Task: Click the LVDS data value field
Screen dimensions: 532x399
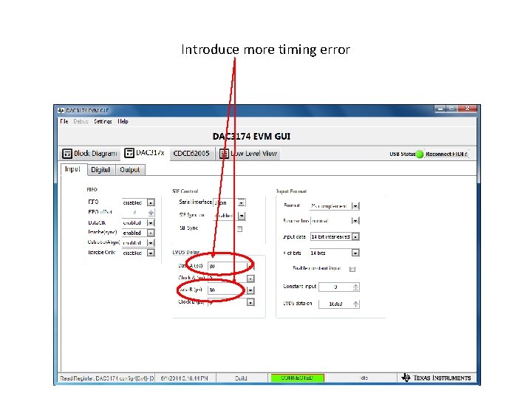Action: coord(335,304)
